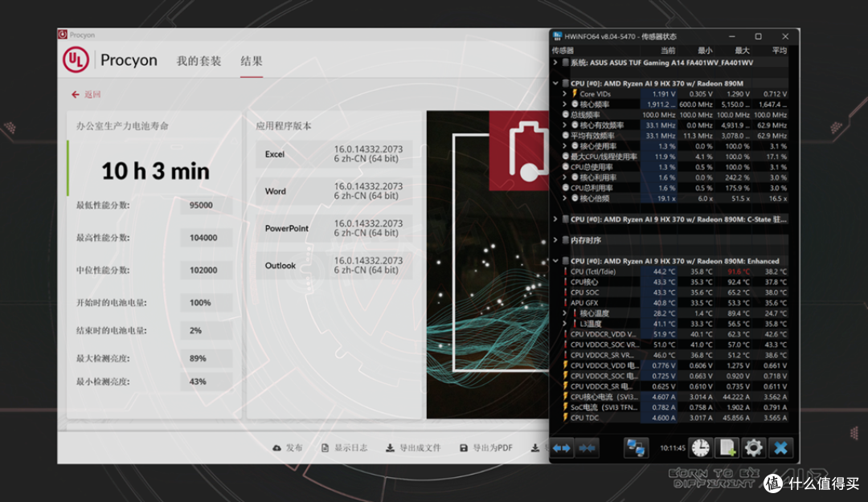This screenshot has height=502, width=868.
Task: Select the CPU核心 temperature row
Action: [675, 282]
